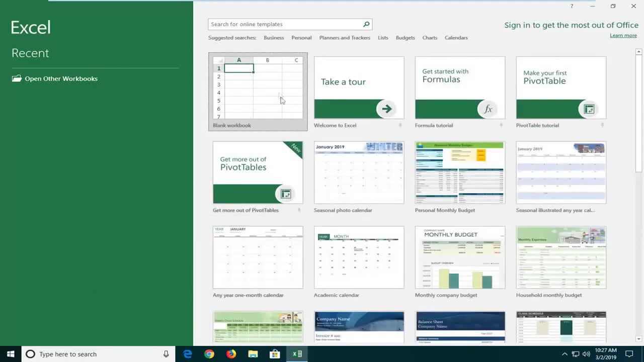Open the Balance Sheet template thumbnail
Screen dimensions: 644x362
pos(460,327)
